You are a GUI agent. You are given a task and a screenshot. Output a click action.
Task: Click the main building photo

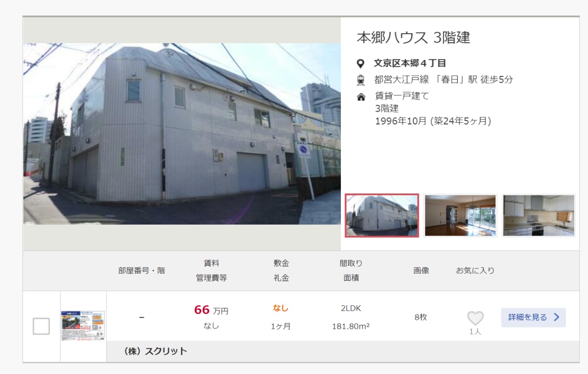[x=182, y=134]
